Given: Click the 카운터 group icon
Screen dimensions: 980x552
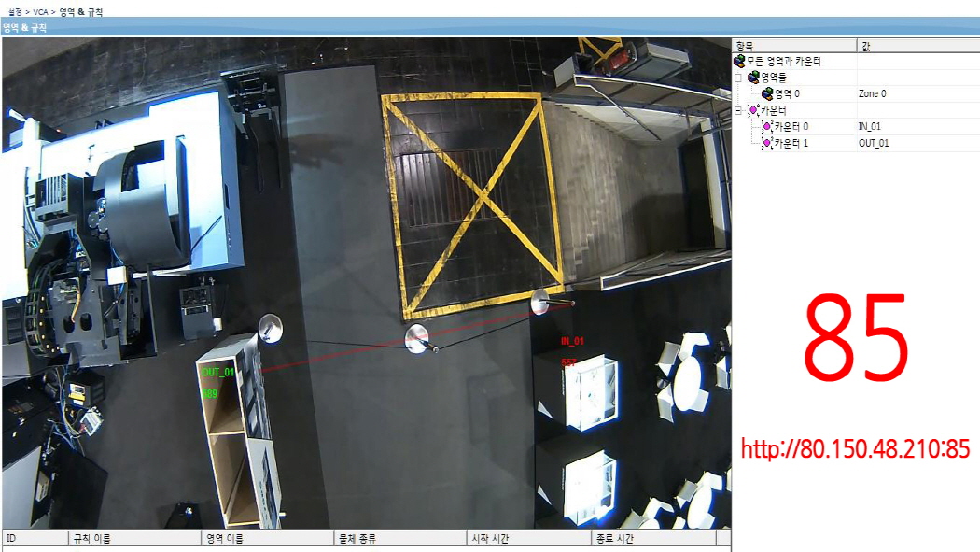Looking at the screenshot, I should [x=754, y=110].
